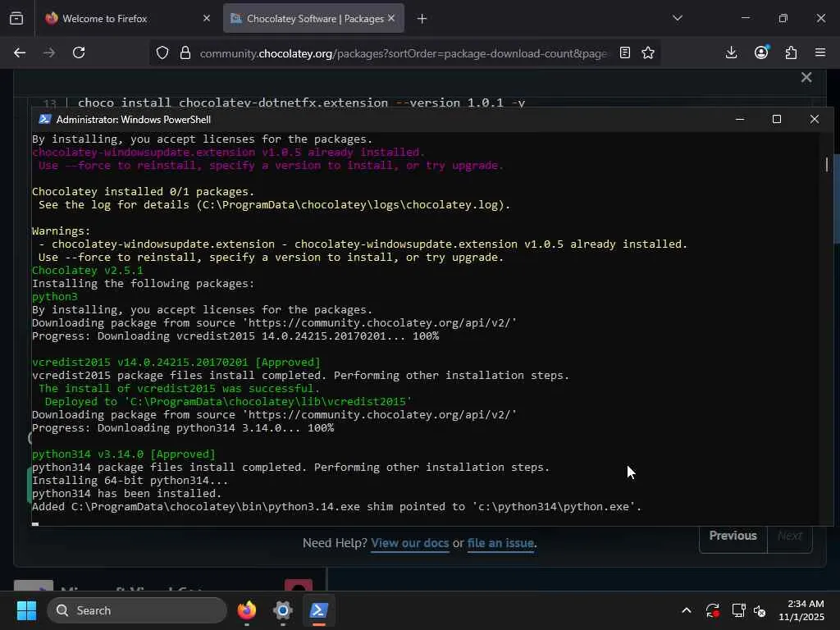Click 'python314 has been installed.' line
The image size is (840, 630).
(x=127, y=493)
